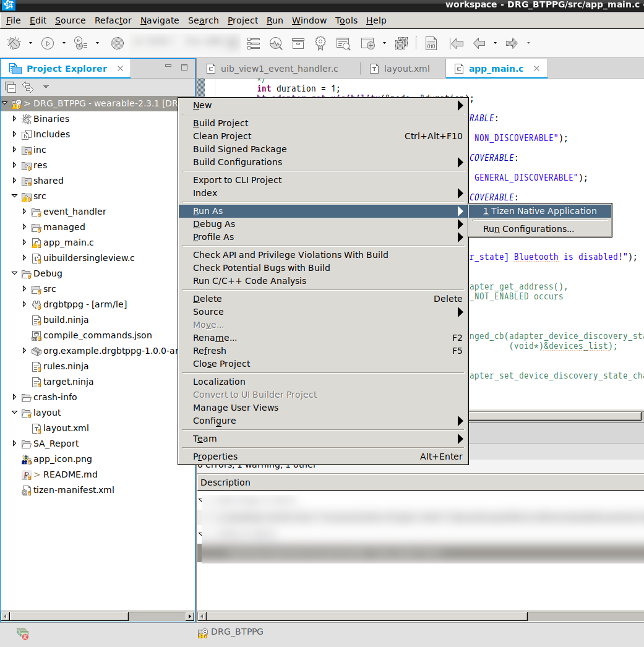The width and height of the screenshot is (644, 647).
Task: Click the Tizen logo in the title bar
Action: pos(8,4)
